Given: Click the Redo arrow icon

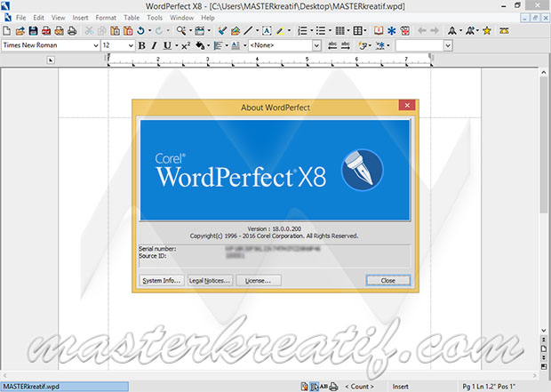Looking at the screenshot, I should 159,31.
